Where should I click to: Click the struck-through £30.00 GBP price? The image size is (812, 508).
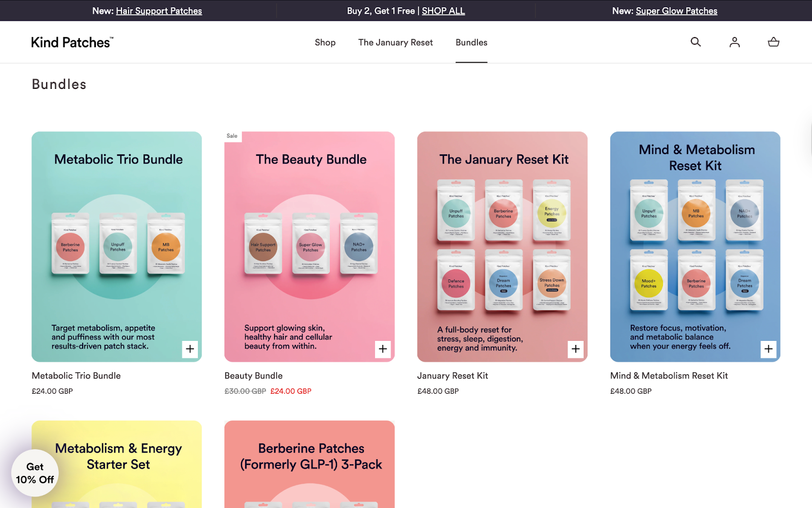click(245, 391)
